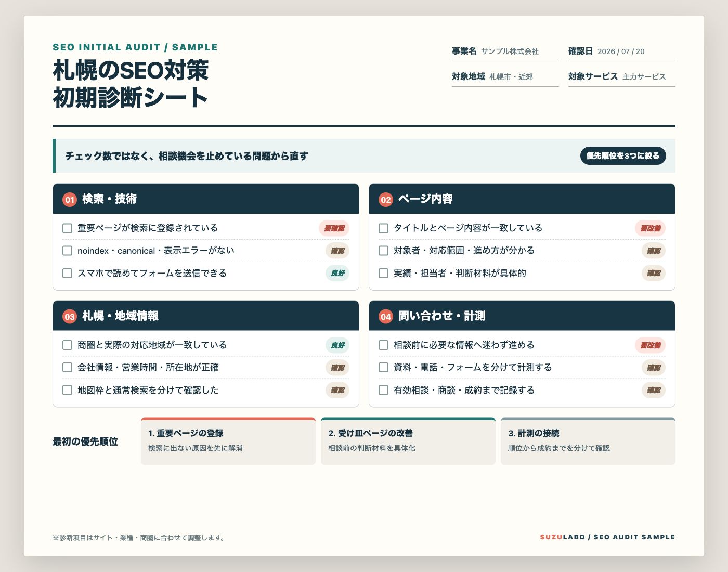Toggle the 有効相談・商談・成約まで記録する checkbox
Viewport: 728px width, 572px height.
coord(383,390)
